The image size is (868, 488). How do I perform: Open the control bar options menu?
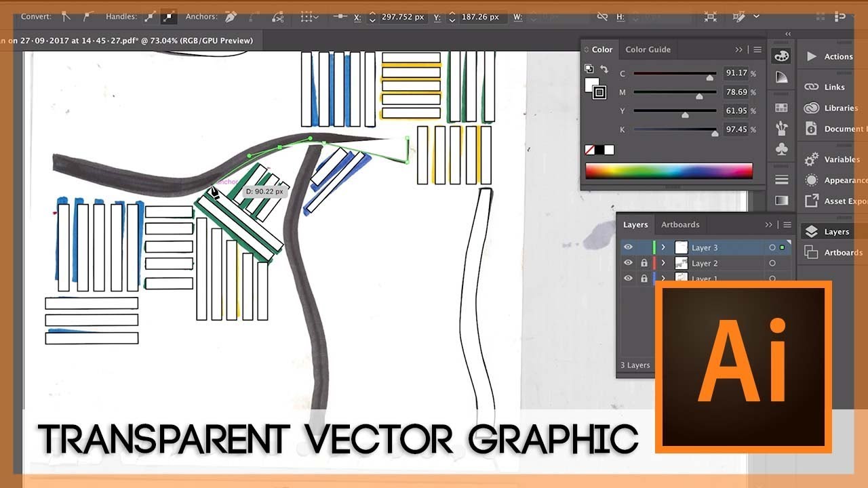pos(841,16)
